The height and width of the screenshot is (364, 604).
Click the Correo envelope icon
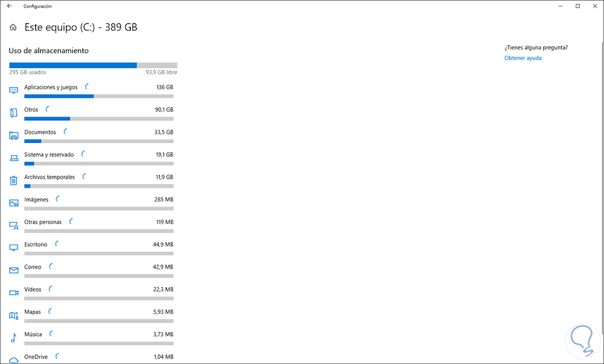[14, 270]
